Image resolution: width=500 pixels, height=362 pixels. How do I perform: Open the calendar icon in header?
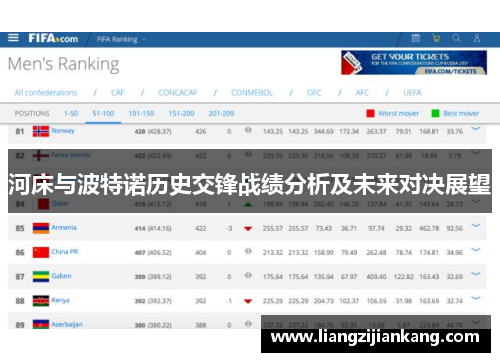(x=416, y=38)
